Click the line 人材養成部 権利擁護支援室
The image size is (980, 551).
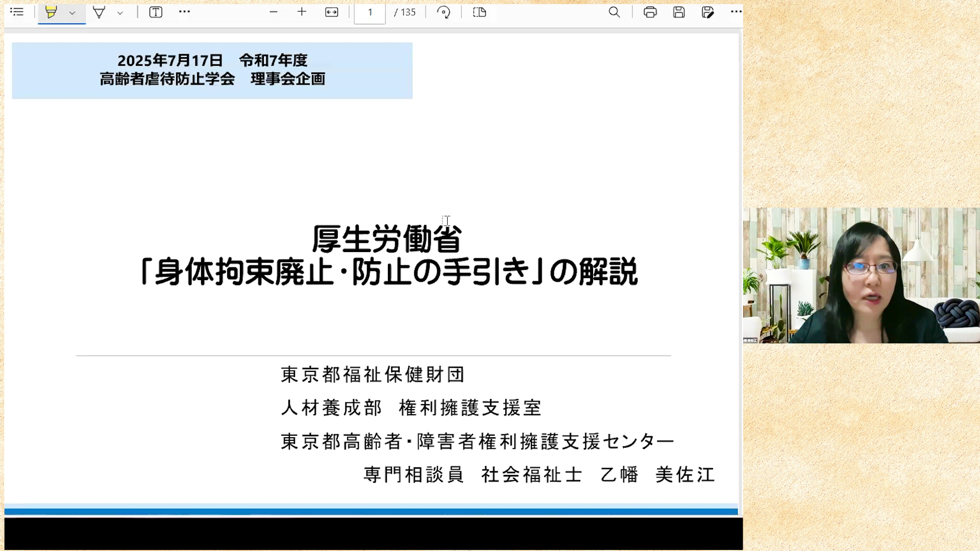(411, 408)
